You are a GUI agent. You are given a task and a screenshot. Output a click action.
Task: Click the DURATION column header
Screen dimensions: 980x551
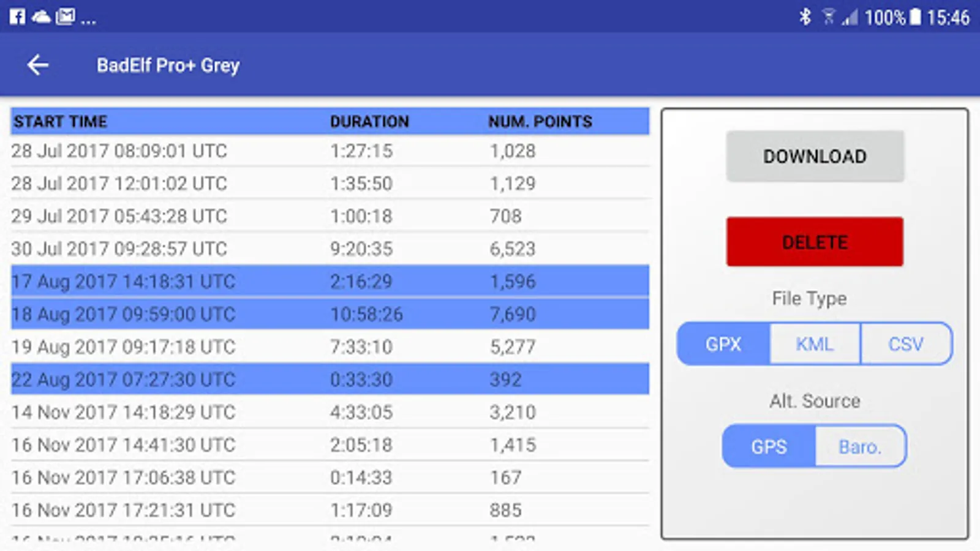(x=369, y=121)
